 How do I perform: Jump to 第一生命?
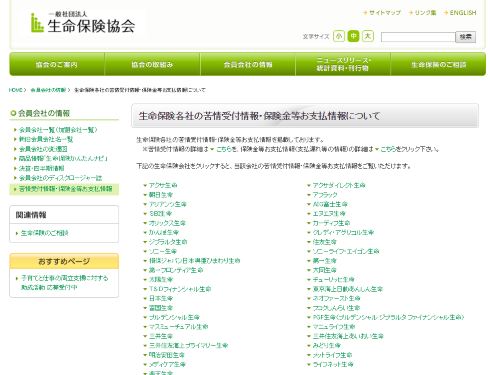point(324,261)
